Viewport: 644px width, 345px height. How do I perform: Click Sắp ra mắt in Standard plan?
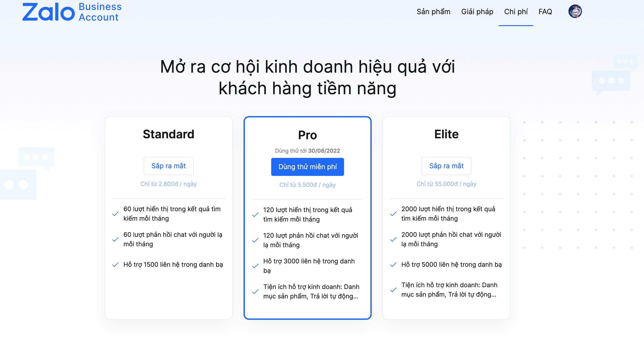tap(168, 166)
